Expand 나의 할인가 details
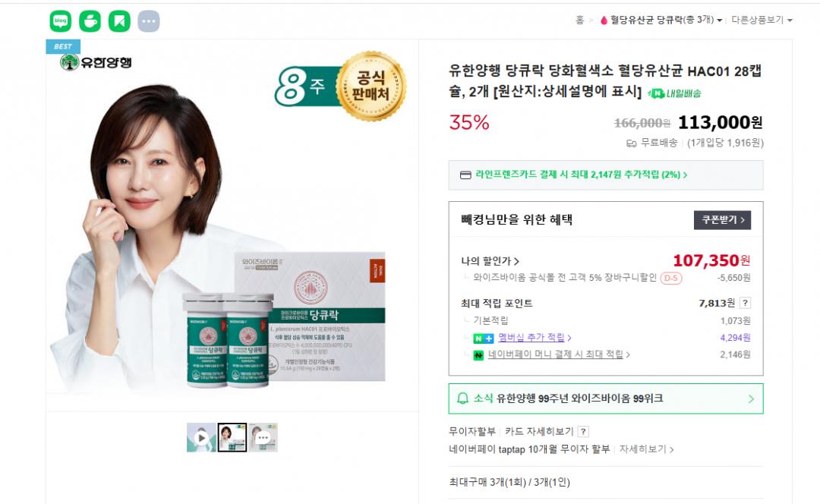 pos(490,261)
